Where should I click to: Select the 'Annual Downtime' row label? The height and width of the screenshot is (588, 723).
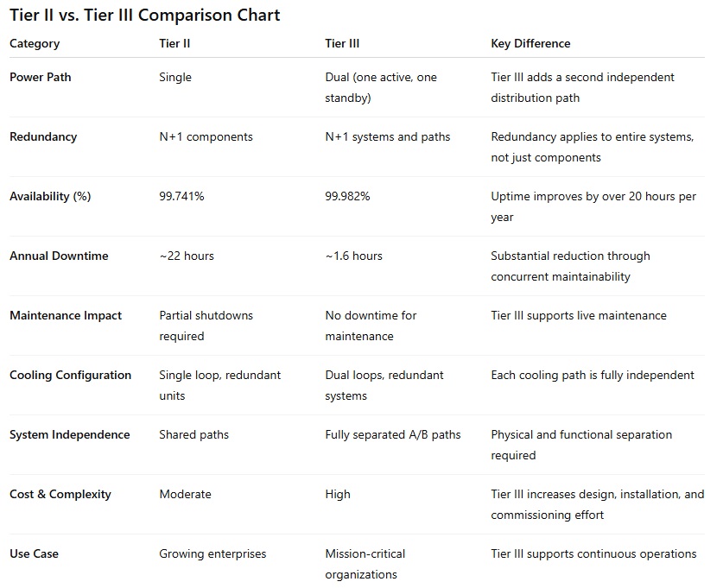pos(59,256)
